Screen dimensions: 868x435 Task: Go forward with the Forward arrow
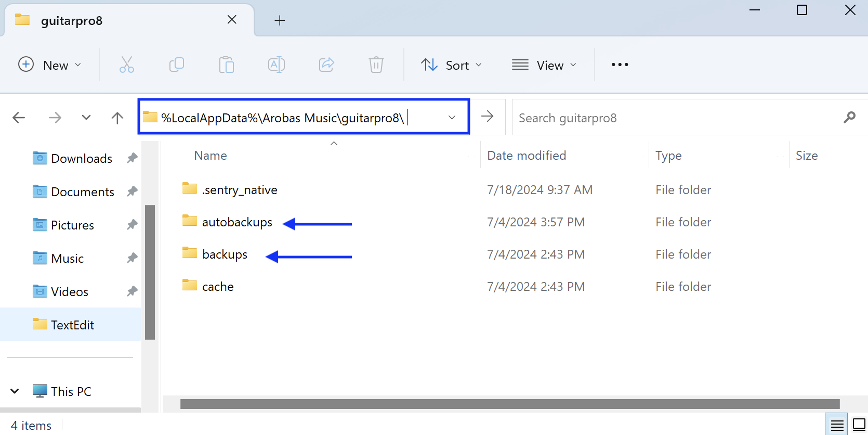coord(55,118)
